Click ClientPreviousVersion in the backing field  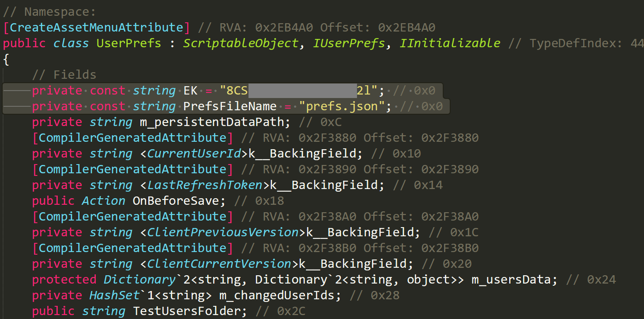point(223,232)
